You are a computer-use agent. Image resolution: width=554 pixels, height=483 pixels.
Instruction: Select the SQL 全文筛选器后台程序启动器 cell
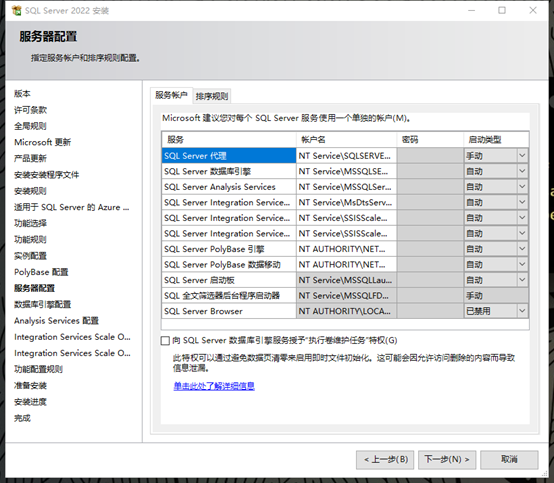click(x=229, y=295)
